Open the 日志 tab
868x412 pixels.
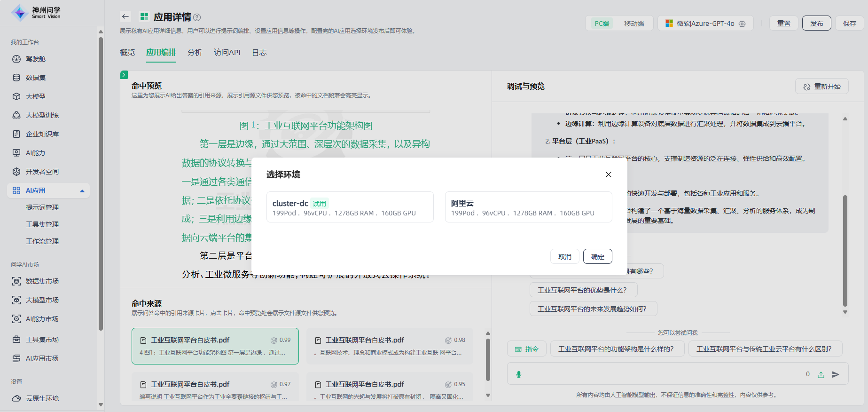coord(259,53)
